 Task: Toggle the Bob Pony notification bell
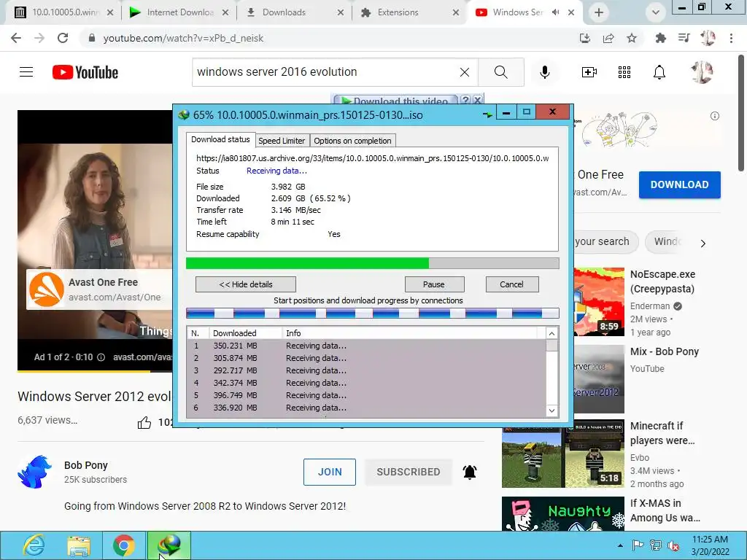point(470,472)
